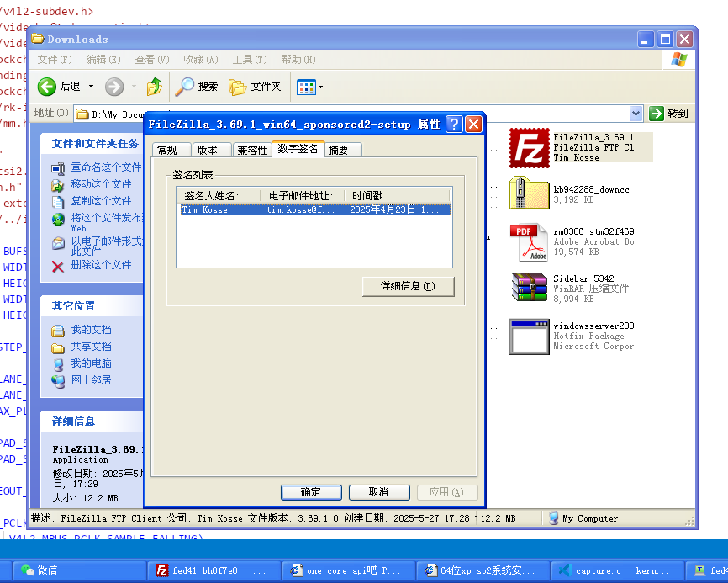728x583 pixels.
Task: Toggle the Folders (文件夹) pane button
Action: [x=255, y=87]
